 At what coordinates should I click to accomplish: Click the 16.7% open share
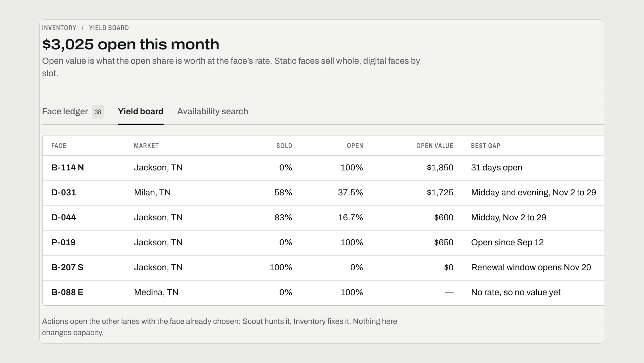350,218
